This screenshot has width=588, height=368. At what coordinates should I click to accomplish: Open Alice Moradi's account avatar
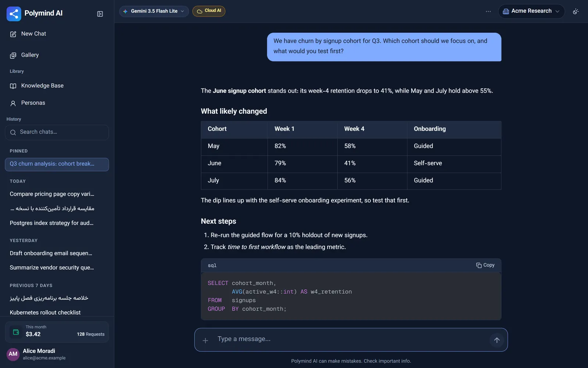(x=13, y=354)
